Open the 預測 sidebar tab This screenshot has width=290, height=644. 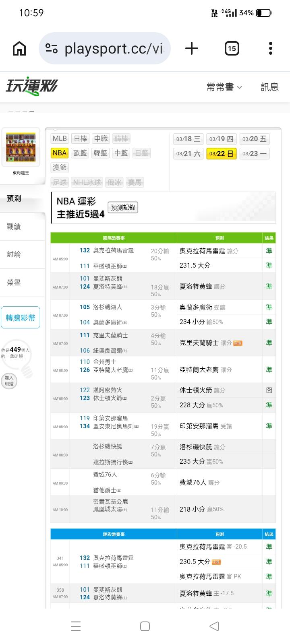click(x=22, y=198)
